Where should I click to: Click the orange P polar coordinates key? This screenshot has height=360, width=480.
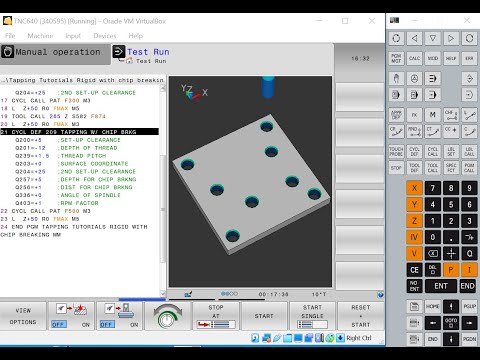point(451,270)
